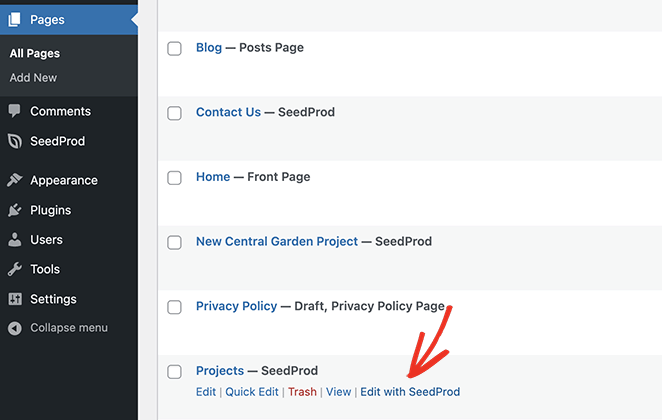Move the Projects page to Trash

pyautogui.click(x=302, y=392)
